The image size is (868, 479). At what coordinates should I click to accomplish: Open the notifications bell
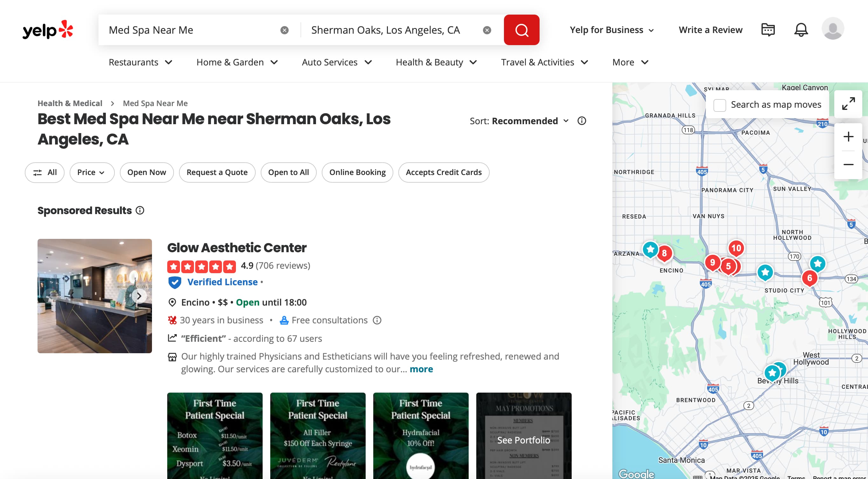click(x=801, y=30)
